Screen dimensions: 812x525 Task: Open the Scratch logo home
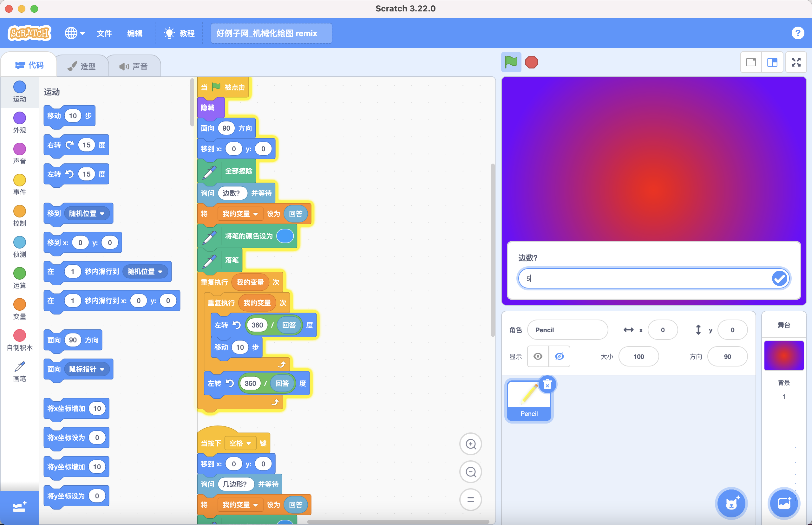coord(30,33)
